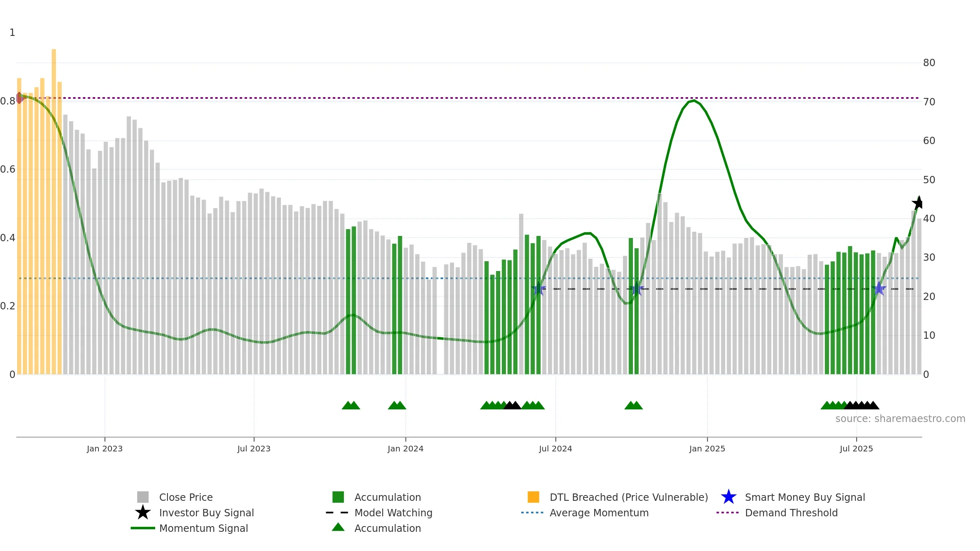Click the black Investor Buy Signal legend star
This screenshot has height=551, width=980.
[143, 512]
